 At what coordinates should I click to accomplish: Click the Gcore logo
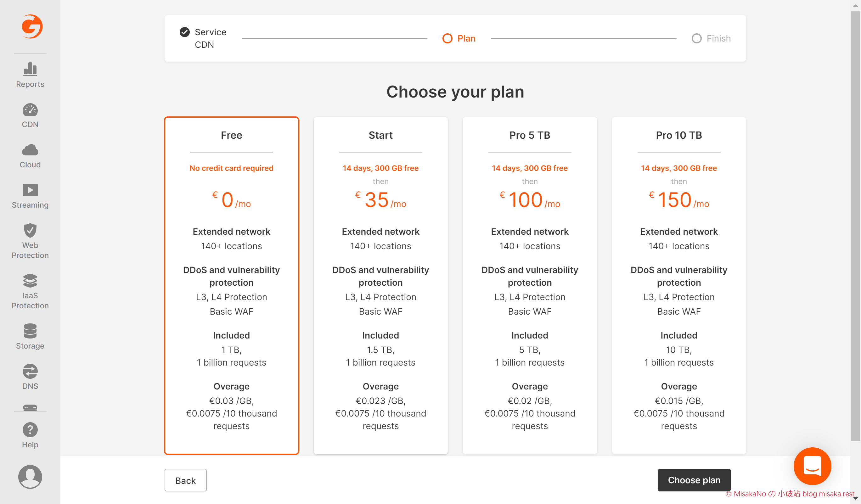(x=32, y=26)
